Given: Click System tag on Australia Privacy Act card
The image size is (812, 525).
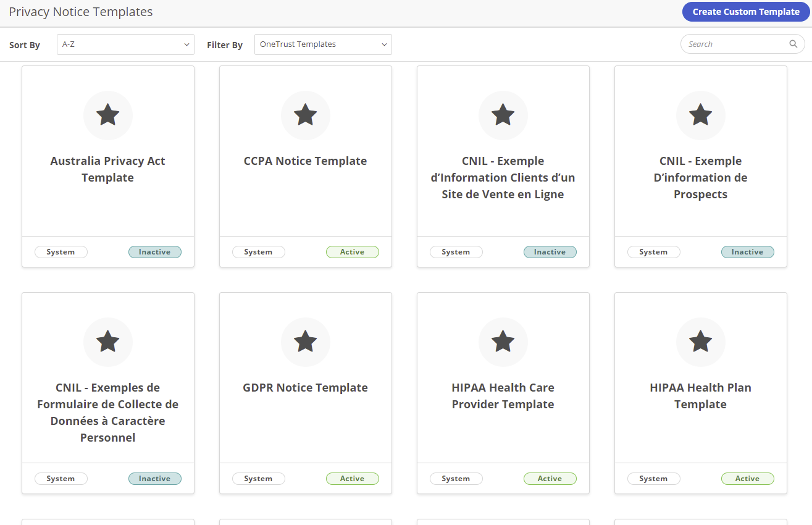Looking at the screenshot, I should pyautogui.click(x=61, y=252).
